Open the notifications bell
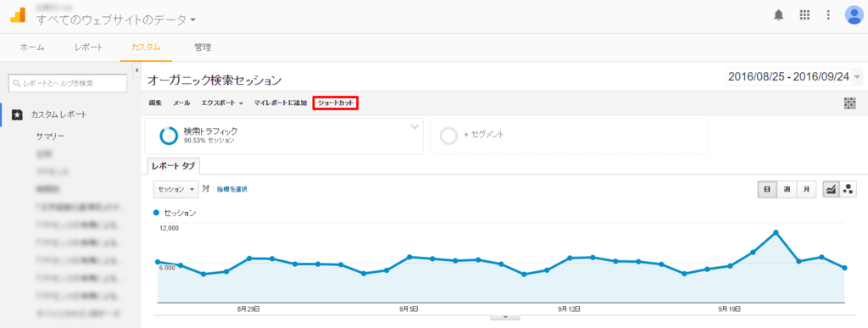The width and height of the screenshot is (868, 328). (x=778, y=15)
